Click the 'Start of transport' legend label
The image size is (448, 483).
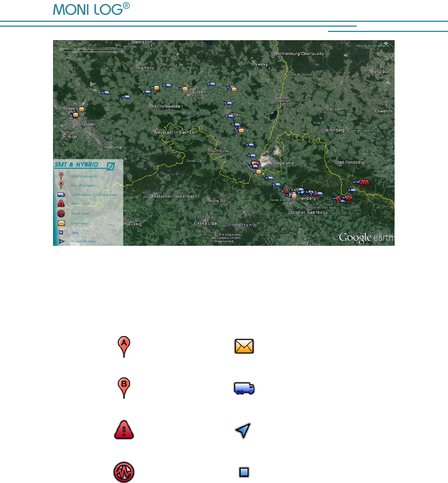pos(84,176)
